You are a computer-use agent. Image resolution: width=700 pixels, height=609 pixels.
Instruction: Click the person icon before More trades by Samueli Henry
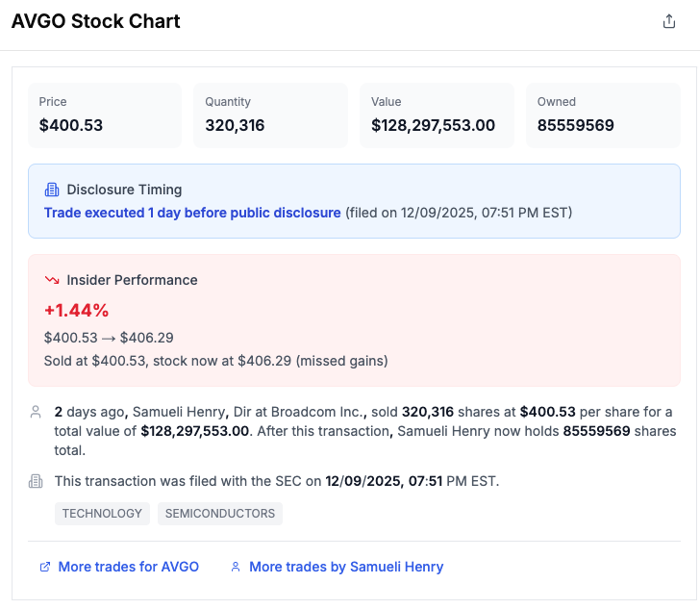(236, 567)
